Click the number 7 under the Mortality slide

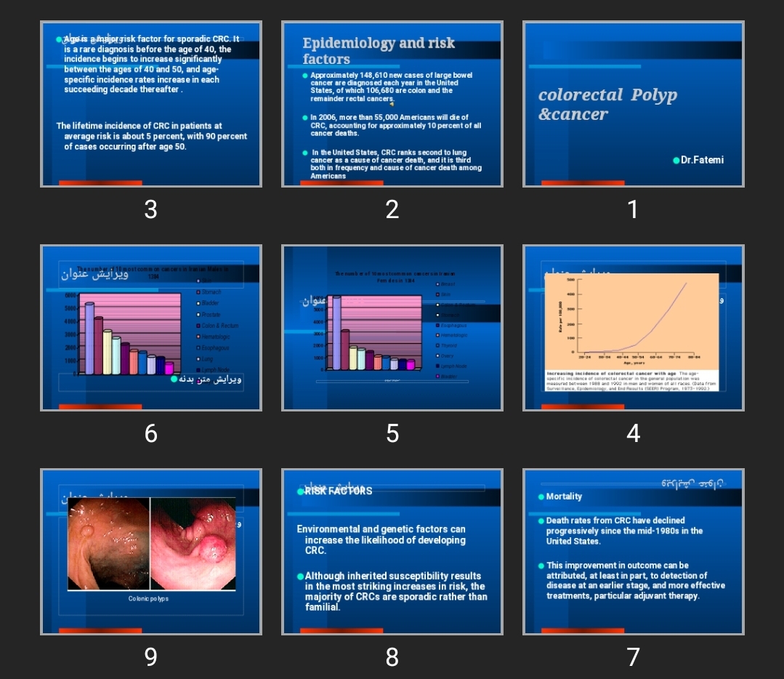pyautogui.click(x=633, y=657)
